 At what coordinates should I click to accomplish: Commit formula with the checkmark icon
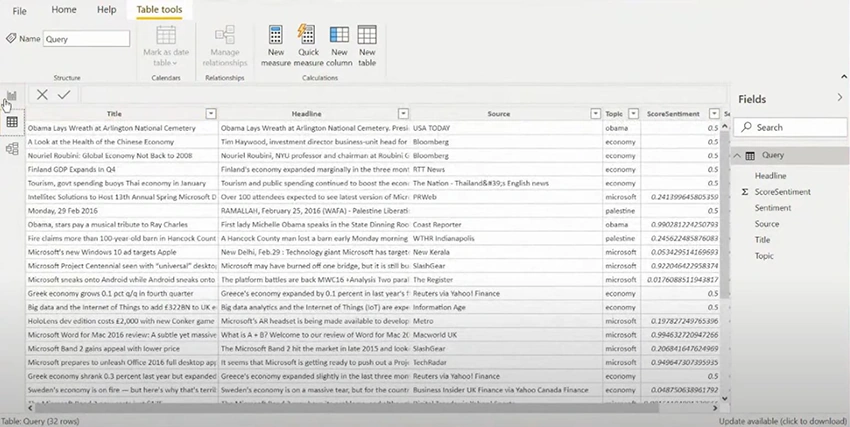coord(64,95)
